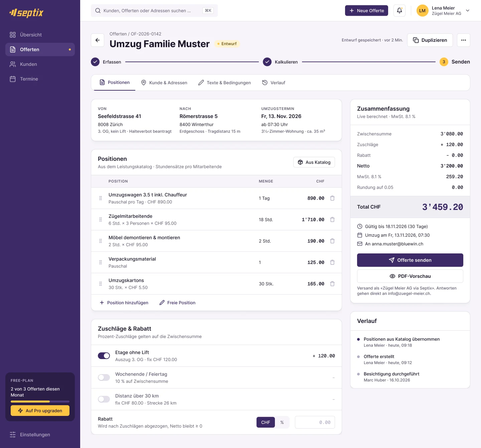Select CHF as the Rabatt unit
The height and width of the screenshot is (448, 481).
pos(266,422)
